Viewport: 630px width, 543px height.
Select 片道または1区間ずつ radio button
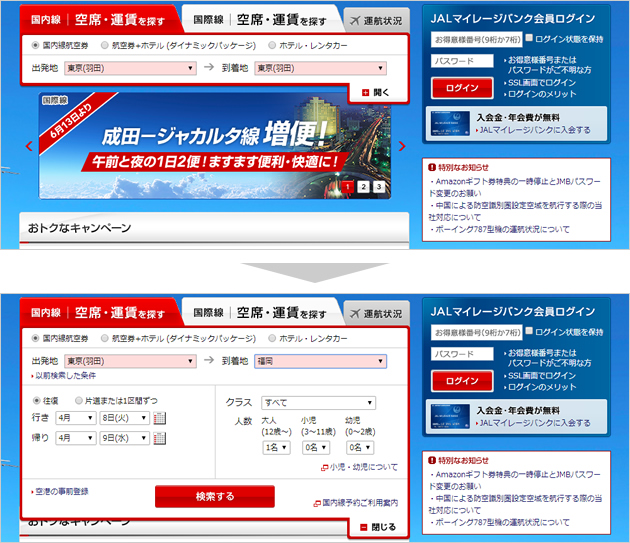pyautogui.click(x=79, y=401)
